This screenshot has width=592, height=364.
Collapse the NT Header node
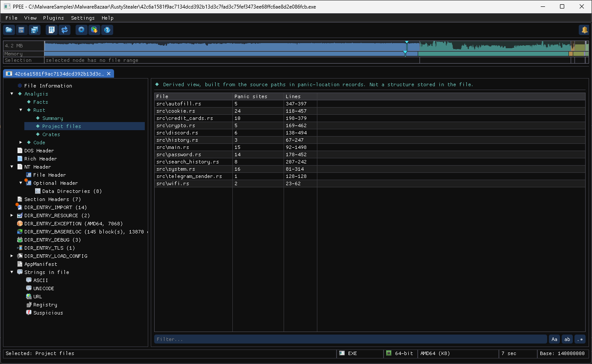(12, 167)
